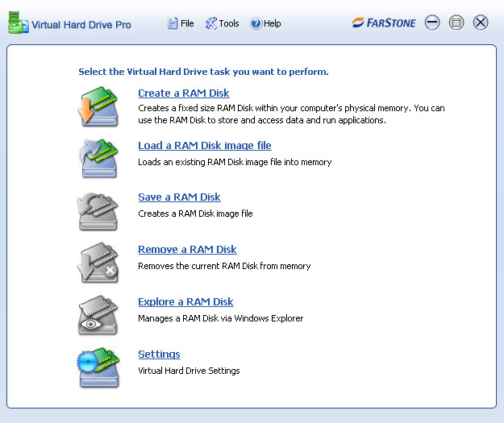Go to the Settings link
This screenshot has width=504, height=423.
(x=159, y=354)
